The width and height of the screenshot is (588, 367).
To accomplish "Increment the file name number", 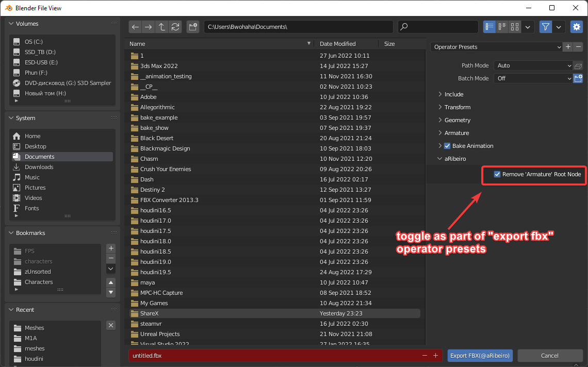I will (x=435, y=355).
